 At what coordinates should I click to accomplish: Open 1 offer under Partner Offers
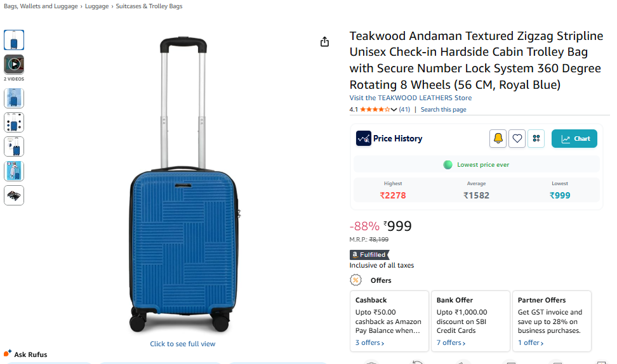point(531,342)
